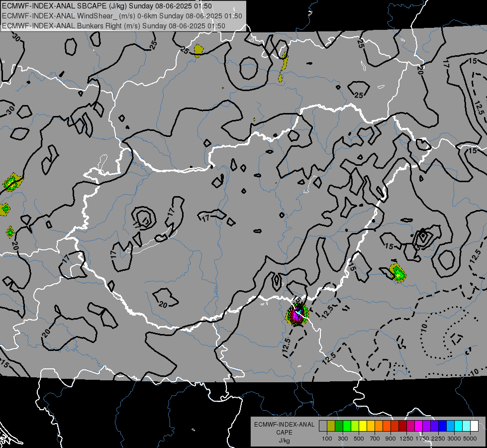Click the 500 legend value
The image size is (487, 448).
(359, 439)
